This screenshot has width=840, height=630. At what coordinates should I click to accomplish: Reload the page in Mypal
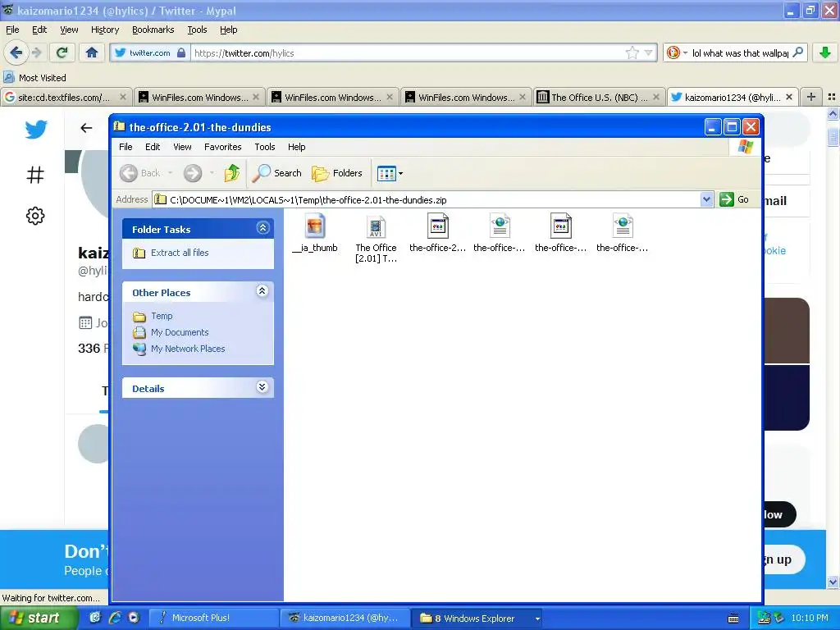(62, 52)
